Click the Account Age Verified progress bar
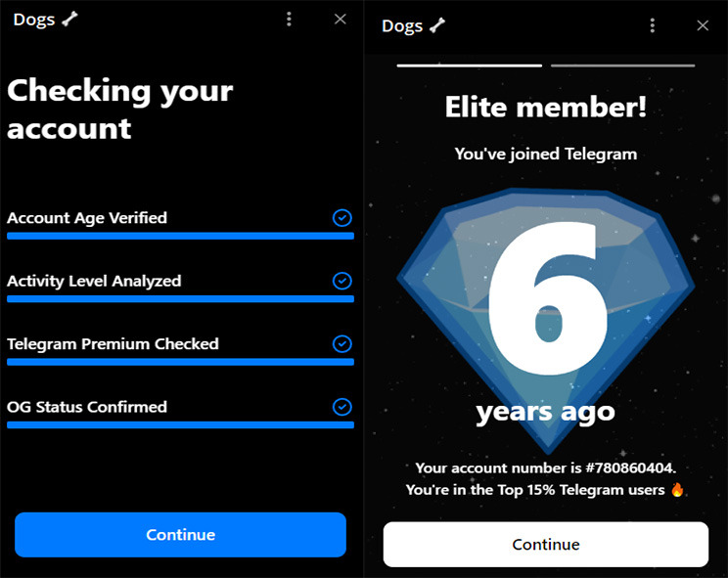The image size is (728, 578). [181, 236]
